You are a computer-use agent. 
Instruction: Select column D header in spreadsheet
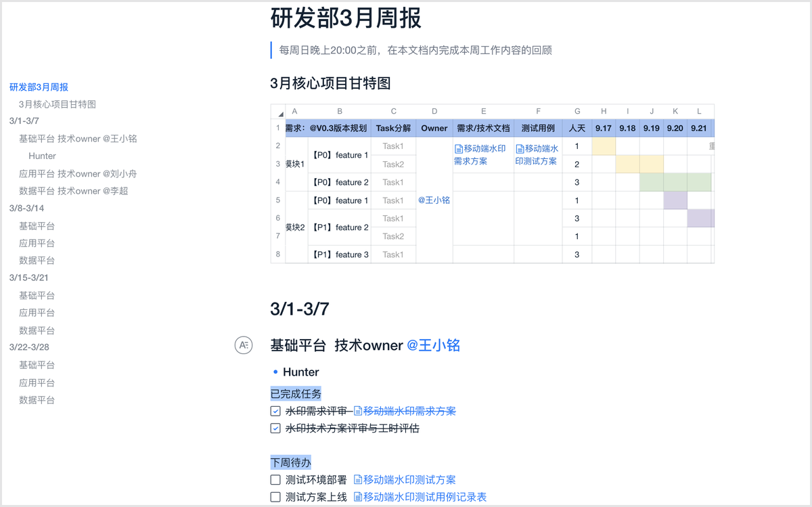434,112
